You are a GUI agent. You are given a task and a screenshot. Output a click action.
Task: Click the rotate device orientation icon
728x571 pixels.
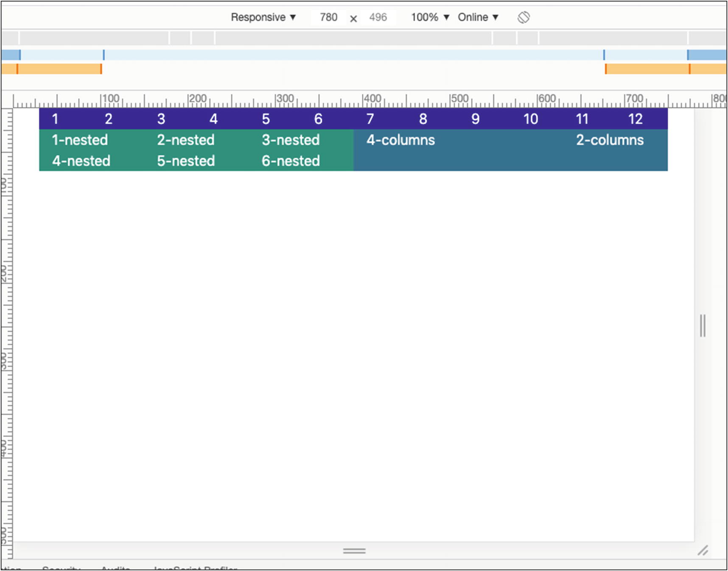point(524,17)
